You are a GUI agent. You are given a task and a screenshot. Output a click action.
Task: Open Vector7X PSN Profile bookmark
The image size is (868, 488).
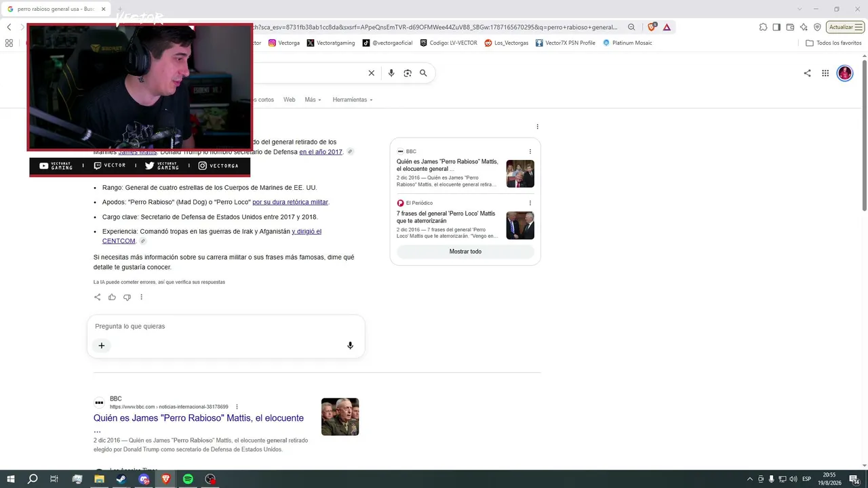(565, 43)
